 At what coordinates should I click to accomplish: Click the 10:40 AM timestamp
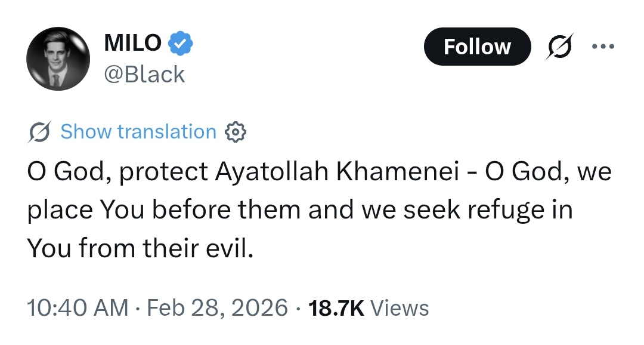tap(78, 308)
